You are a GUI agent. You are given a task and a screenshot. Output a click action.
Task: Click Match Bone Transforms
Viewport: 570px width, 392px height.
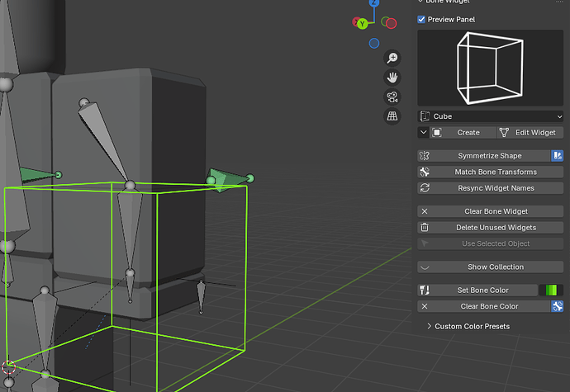point(491,172)
